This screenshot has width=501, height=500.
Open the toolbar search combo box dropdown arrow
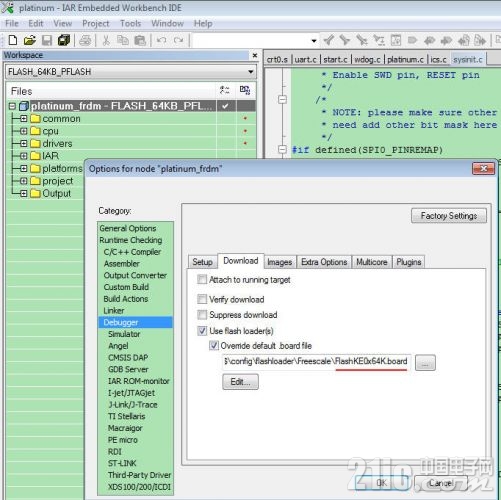coord(314,41)
